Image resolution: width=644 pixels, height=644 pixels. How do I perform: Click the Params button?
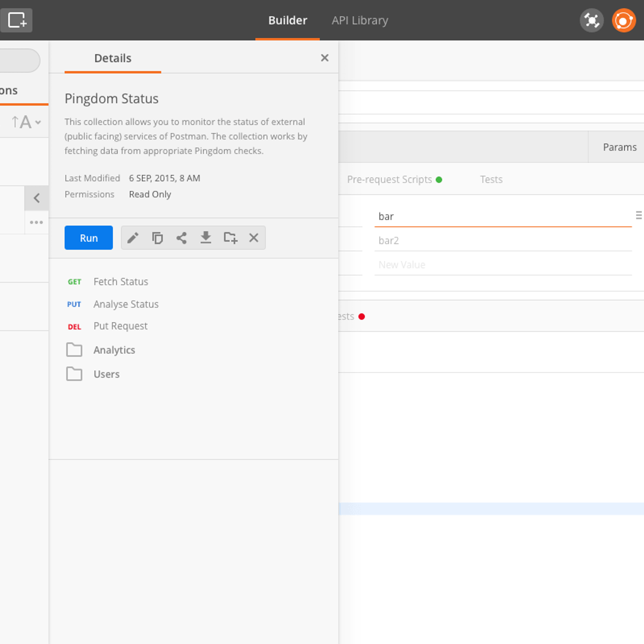[x=619, y=147]
